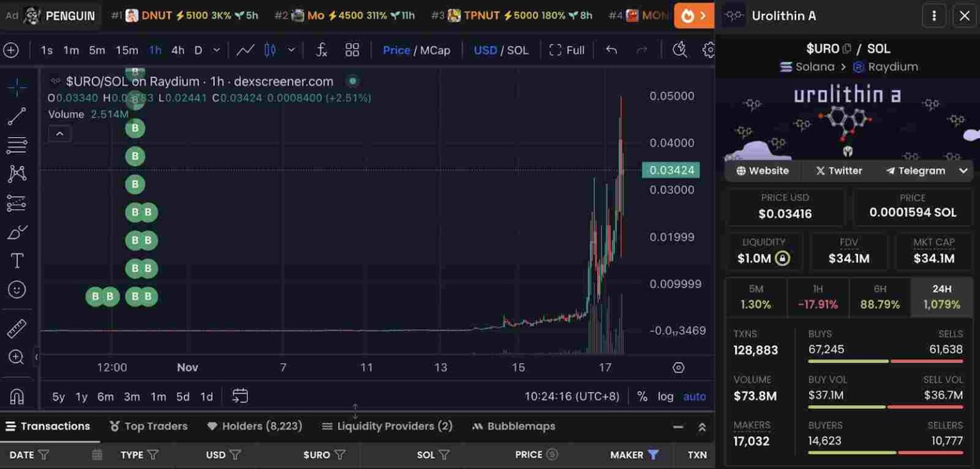Select the text annotation tool
The image size is (980, 469).
(17, 260)
